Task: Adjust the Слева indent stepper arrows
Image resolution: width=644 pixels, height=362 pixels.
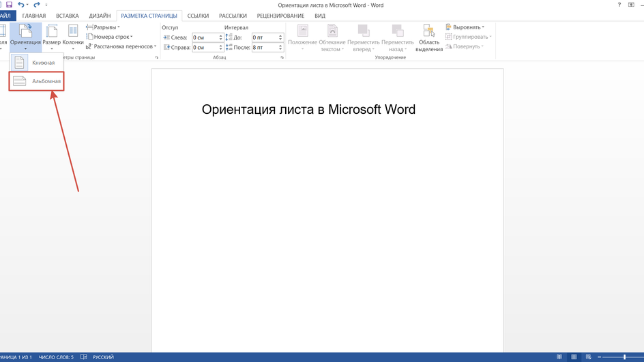Action: (x=220, y=37)
